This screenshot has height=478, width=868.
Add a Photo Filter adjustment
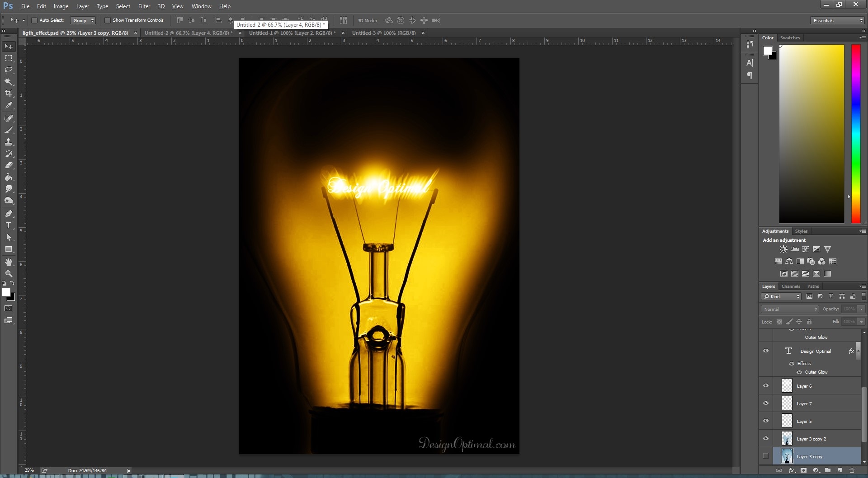(811, 262)
